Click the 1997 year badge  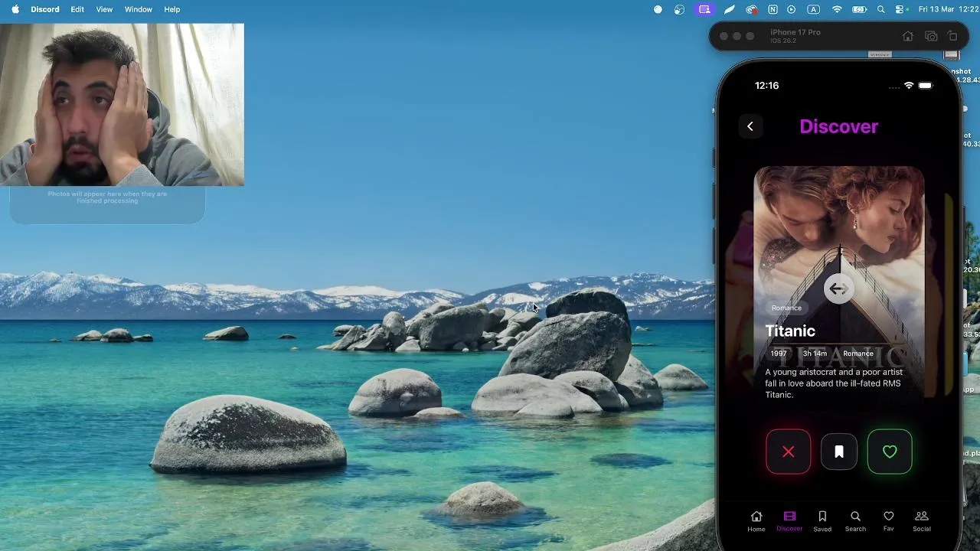[x=779, y=354]
